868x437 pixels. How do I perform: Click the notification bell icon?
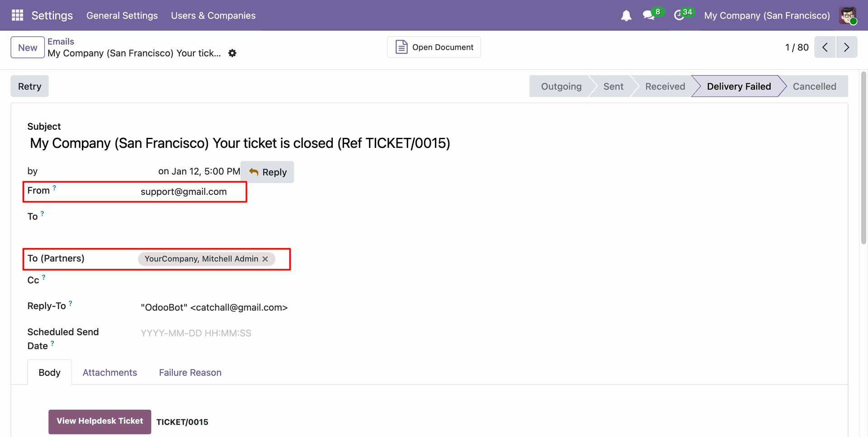(x=626, y=16)
